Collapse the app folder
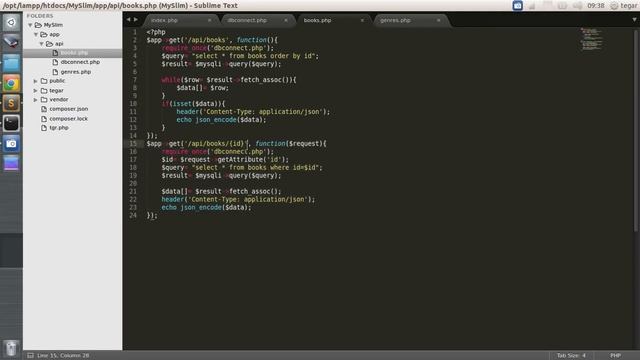The height and width of the screenshot is (360, 640). 36,34
